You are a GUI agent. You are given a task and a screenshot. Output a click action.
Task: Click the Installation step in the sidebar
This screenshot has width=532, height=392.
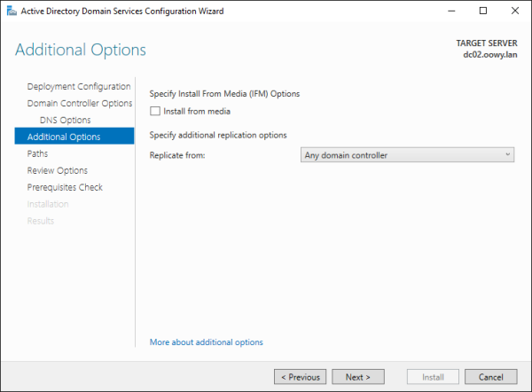coord(48,204)
